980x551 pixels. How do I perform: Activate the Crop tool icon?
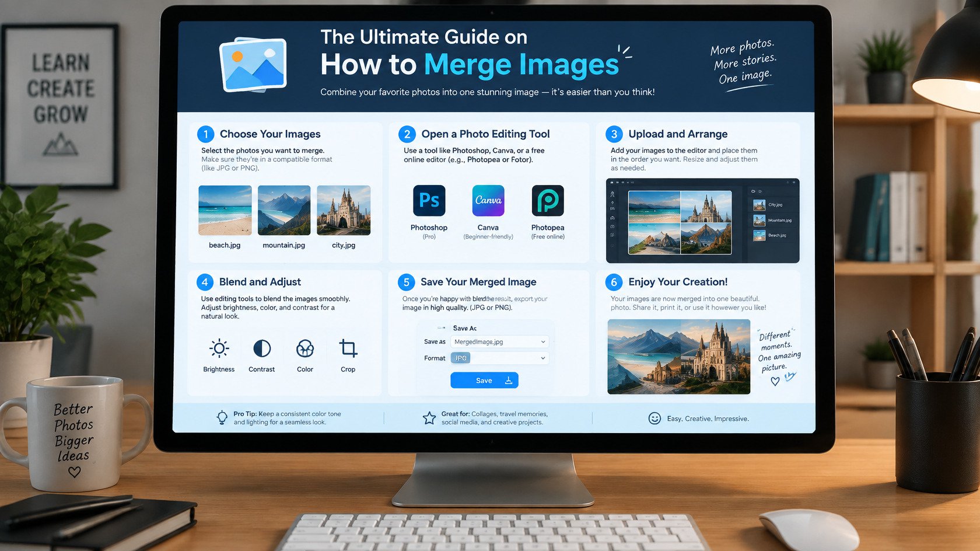coord(348,348)
